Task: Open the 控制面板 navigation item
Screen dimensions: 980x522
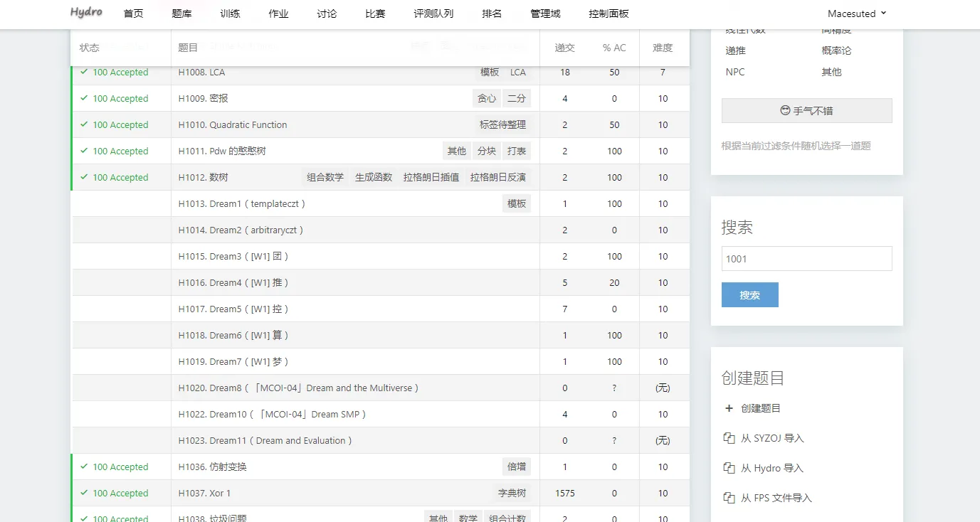Action: pyautogui.click(x=608, y=14)
